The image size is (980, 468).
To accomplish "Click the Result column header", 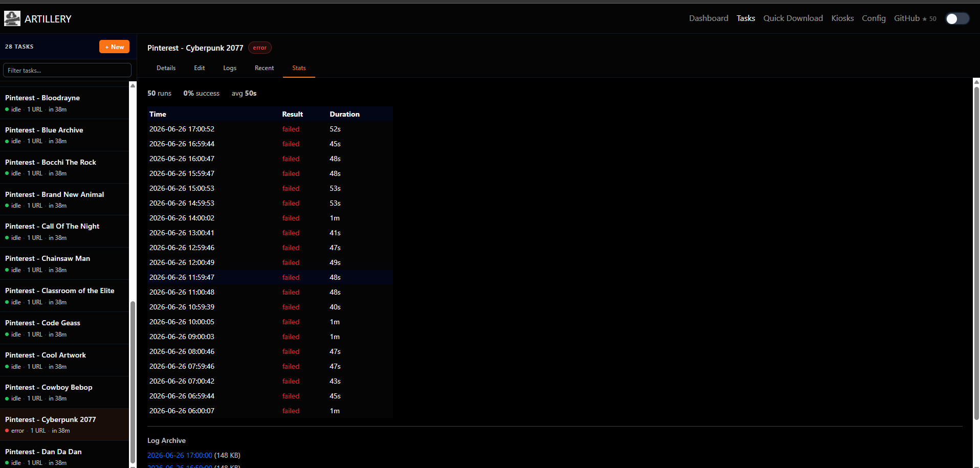I will tap(292, 114).
